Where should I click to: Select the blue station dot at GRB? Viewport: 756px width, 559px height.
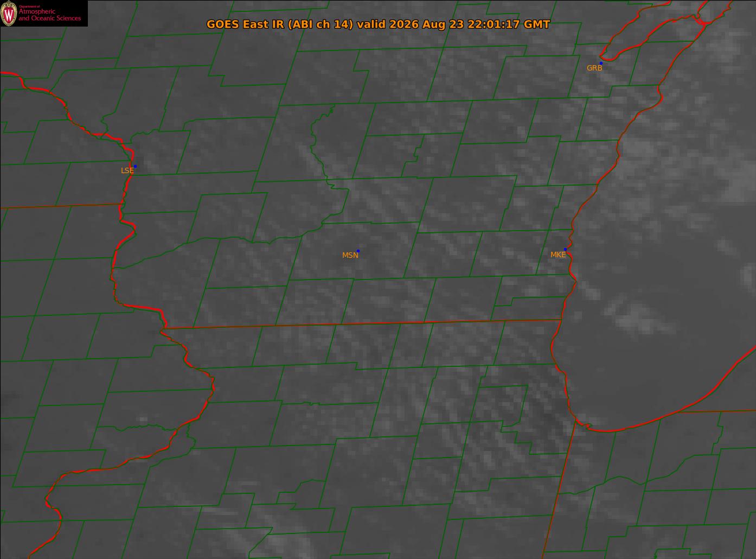tap(601, 63)
